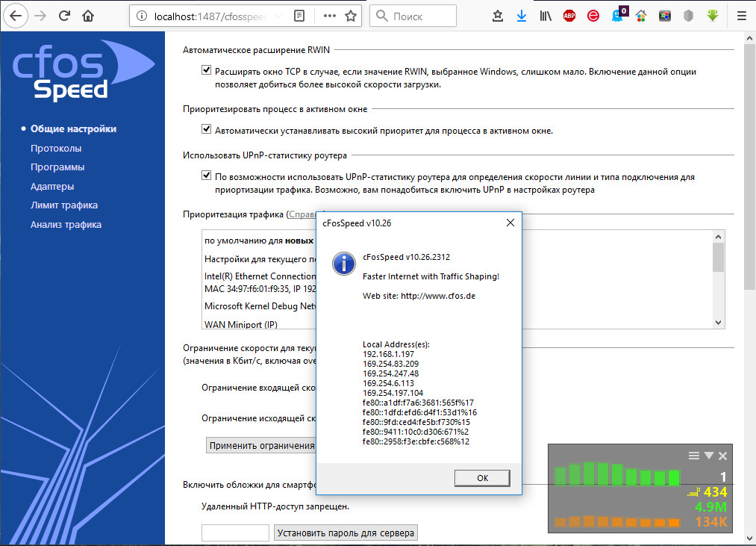
Task: Toggle the UPnP router statistics checkbox
Action: point(207,176)
